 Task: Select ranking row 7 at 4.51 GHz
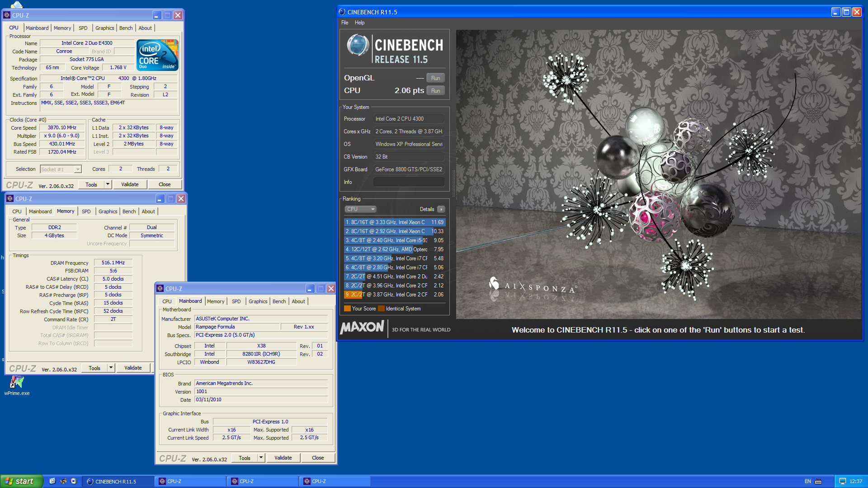point(394,277)
